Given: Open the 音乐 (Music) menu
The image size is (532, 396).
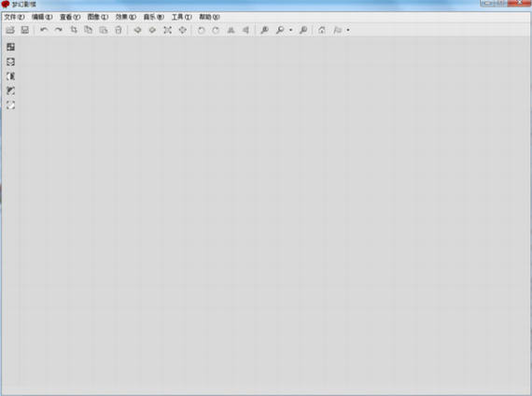Looking at the screenshot, I should pos(154,17).
